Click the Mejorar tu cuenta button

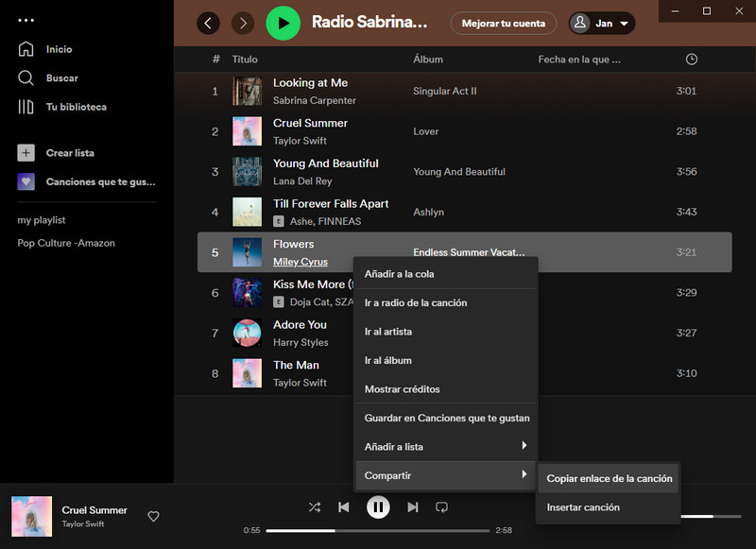[x=503, y=23]
